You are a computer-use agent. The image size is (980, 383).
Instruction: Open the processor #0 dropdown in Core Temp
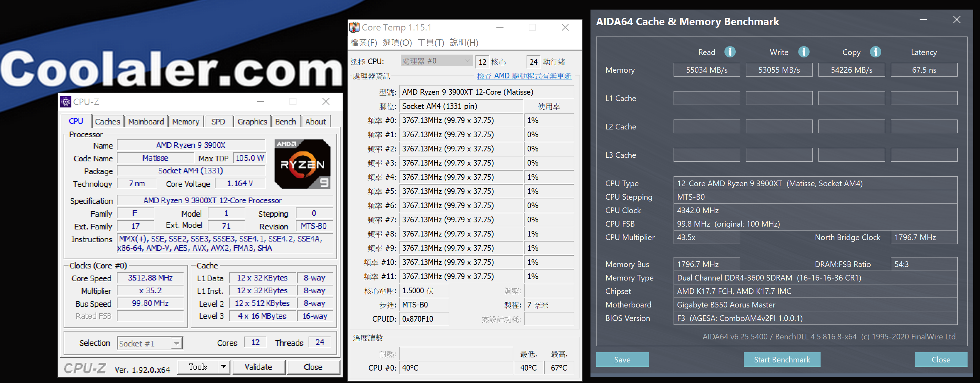point(436,61)
